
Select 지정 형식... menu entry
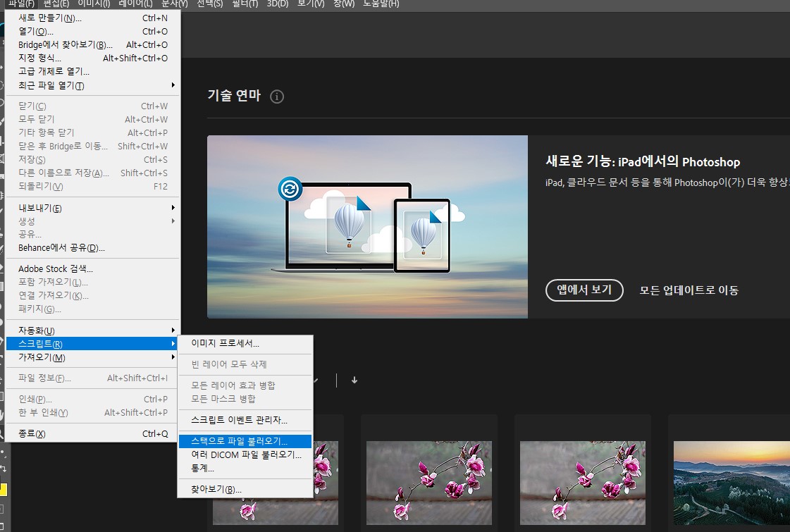pyautogui.click(x=93, y=58)
